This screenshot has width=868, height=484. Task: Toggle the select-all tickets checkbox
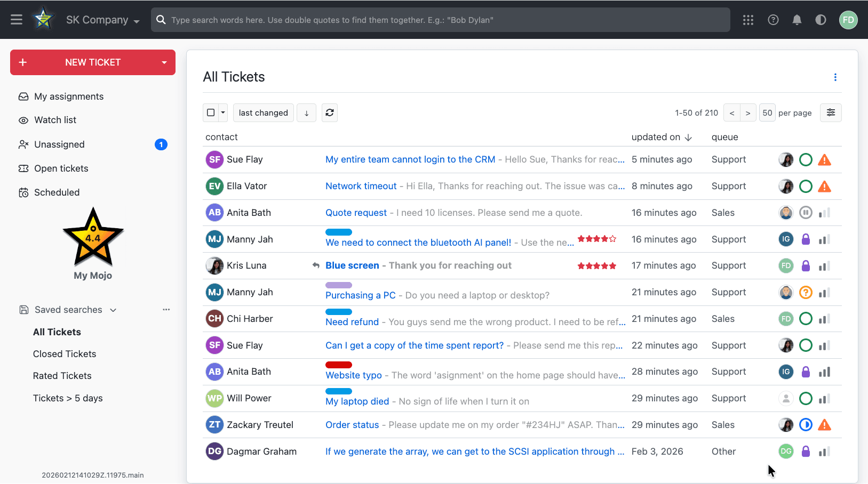coord(210,112)
